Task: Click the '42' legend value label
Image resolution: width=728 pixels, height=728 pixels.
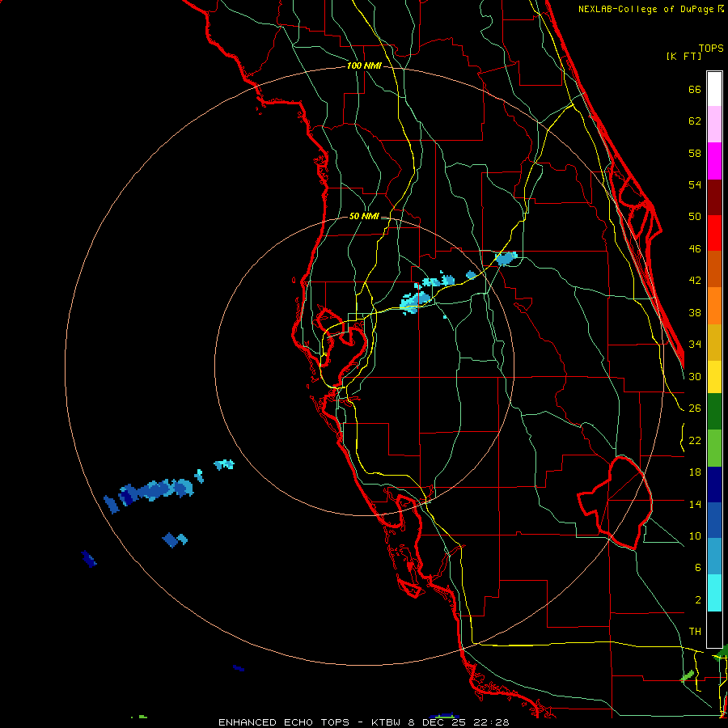Action: (695, 281)
